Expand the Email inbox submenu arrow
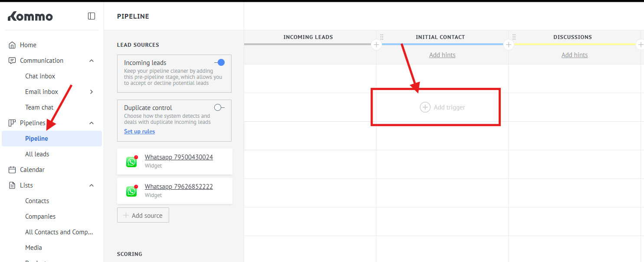The width and height of the screenshot is (644, 262). tap(92, 92)
